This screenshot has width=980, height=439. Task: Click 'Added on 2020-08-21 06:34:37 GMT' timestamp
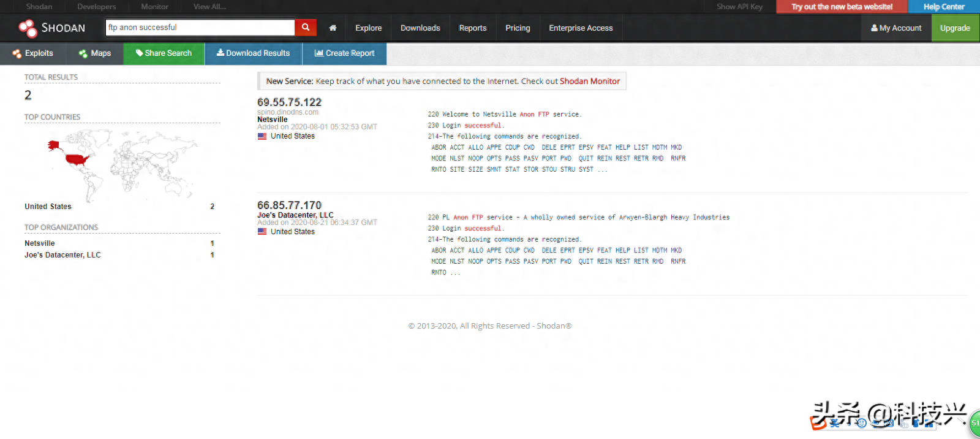coord(317,223)
